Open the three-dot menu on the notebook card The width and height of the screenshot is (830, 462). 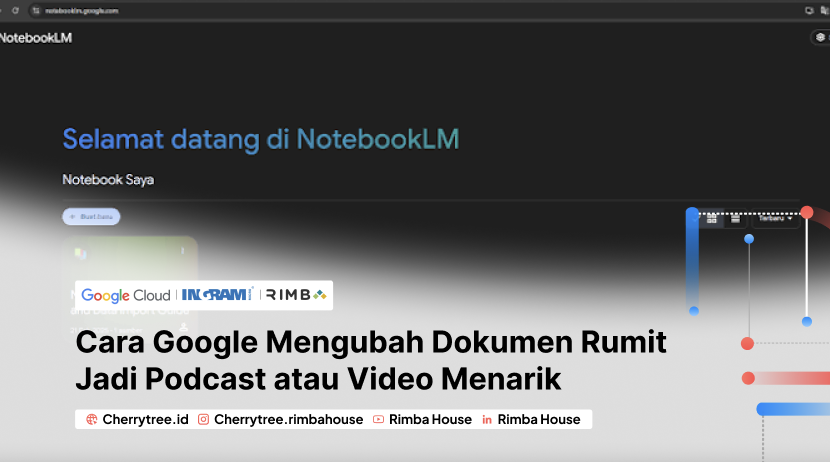coord(183,251)
